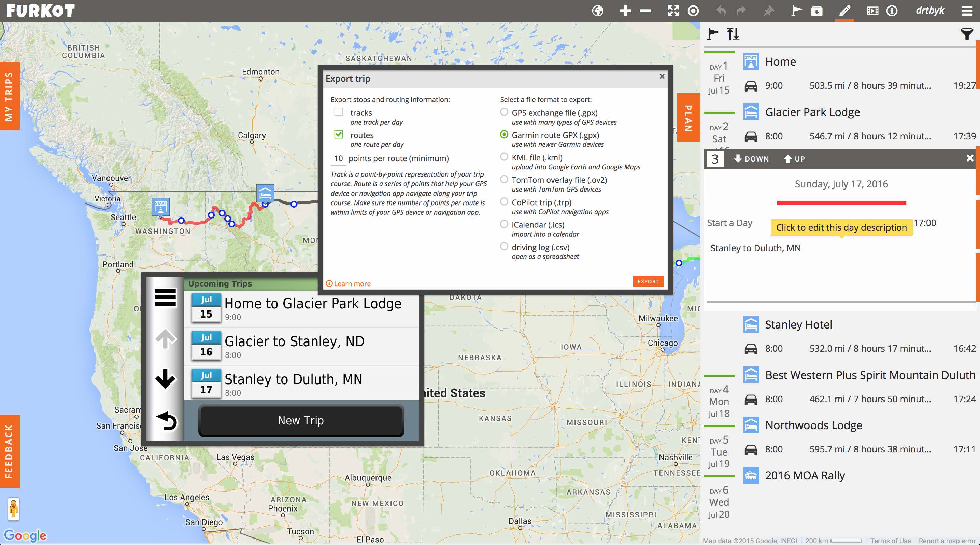980x545 pixels.
Task: Click the Northwoods Lodge stop
Action: [x=813, y=425]
